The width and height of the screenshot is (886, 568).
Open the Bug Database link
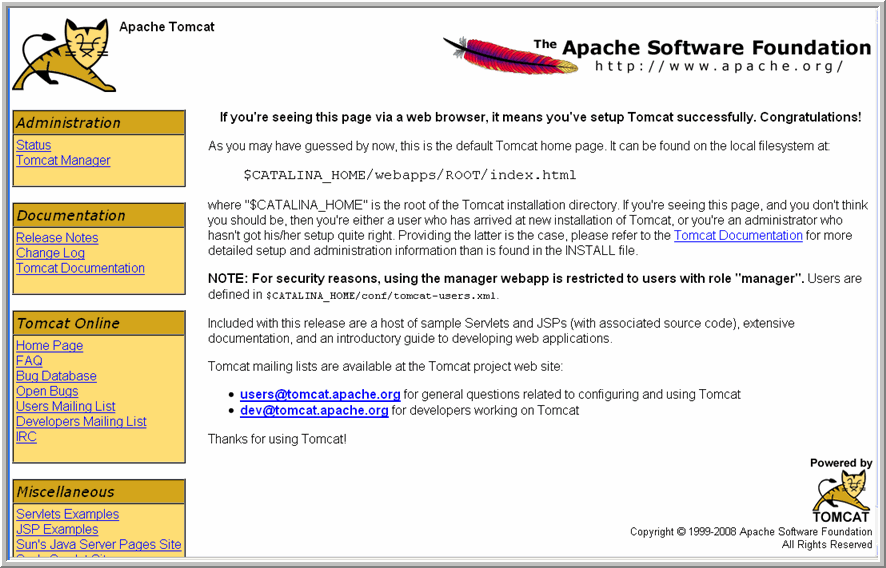coord(56,376)
